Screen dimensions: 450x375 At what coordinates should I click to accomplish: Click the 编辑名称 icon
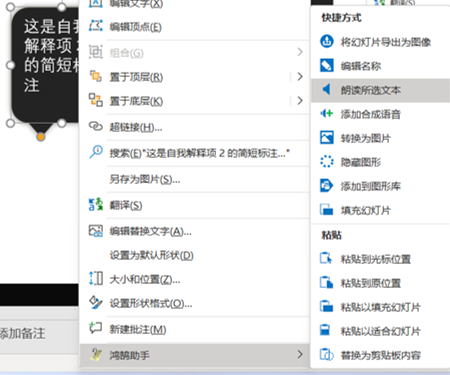[327, 65]
